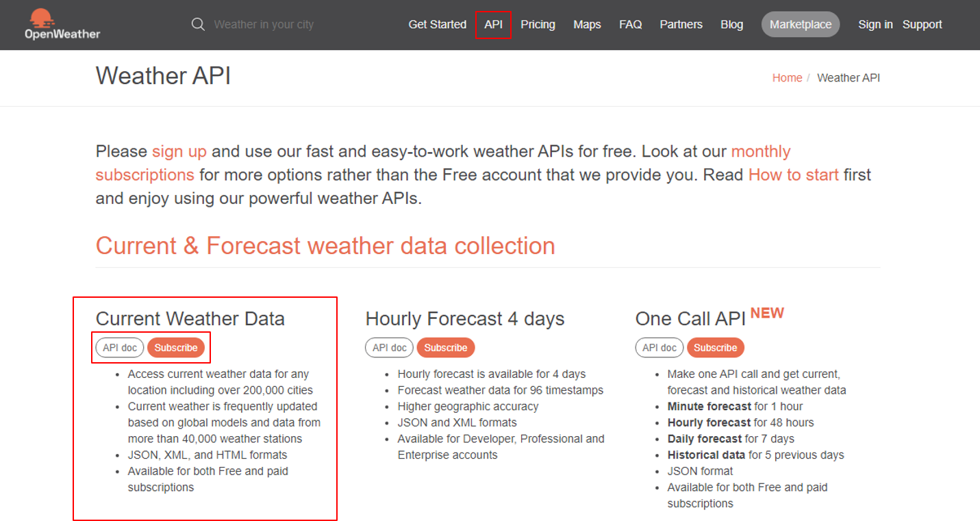980x521 pixels.
Task: Open the Blog link in header
Action: (731, 25)
